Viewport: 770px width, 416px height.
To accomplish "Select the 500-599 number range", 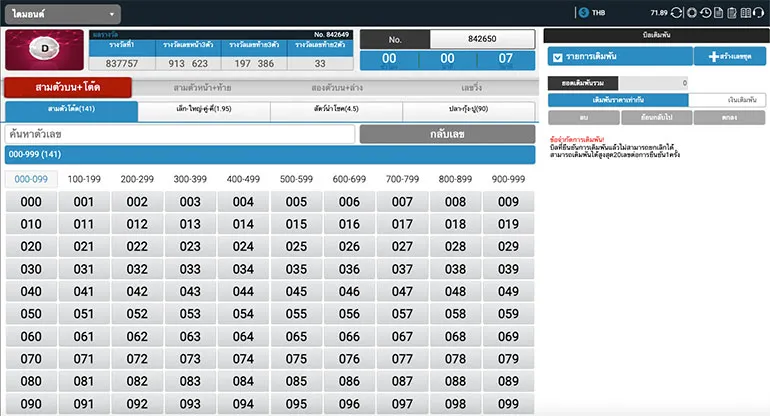I will click(x=296, y=179).
